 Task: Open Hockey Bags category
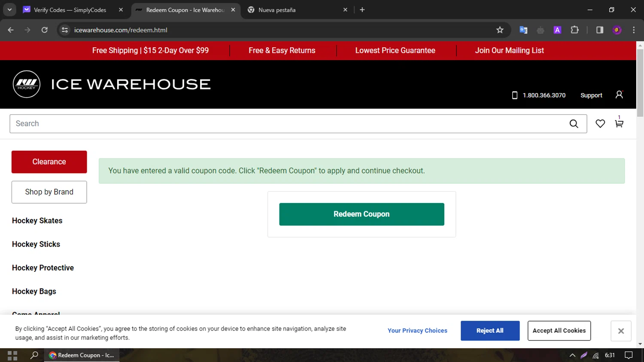point(34,292)
